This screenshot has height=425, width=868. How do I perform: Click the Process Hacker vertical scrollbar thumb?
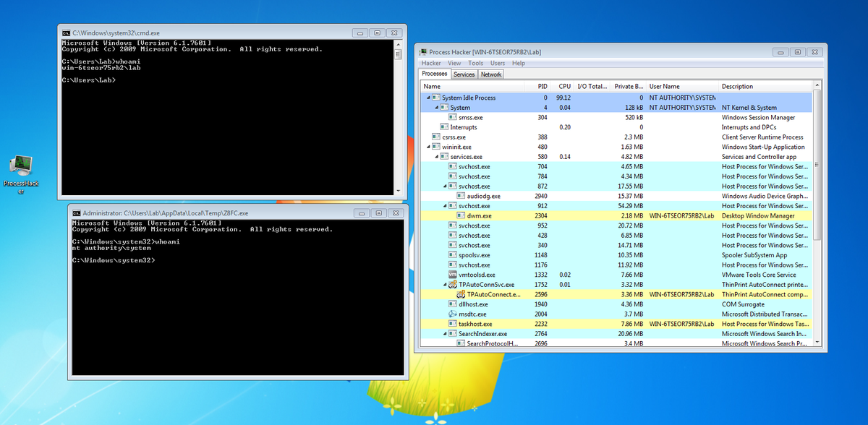[x=817, y=165]
